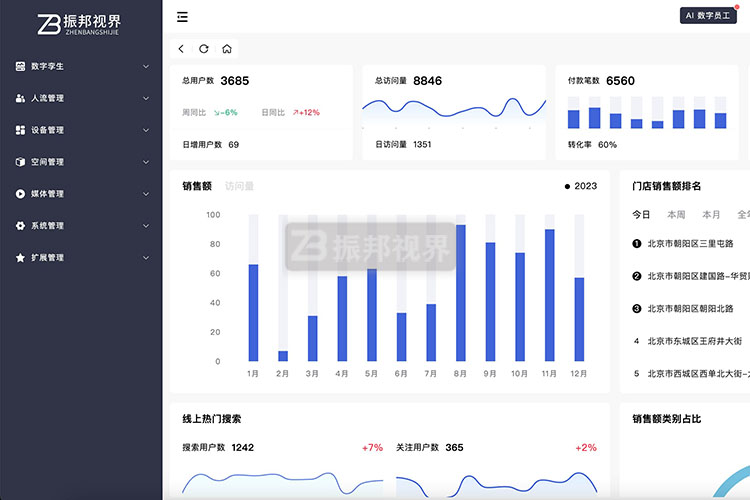Click the 振邦视界 logo
Viewport: 750px width, 500px height.
(x=81, y=24)
